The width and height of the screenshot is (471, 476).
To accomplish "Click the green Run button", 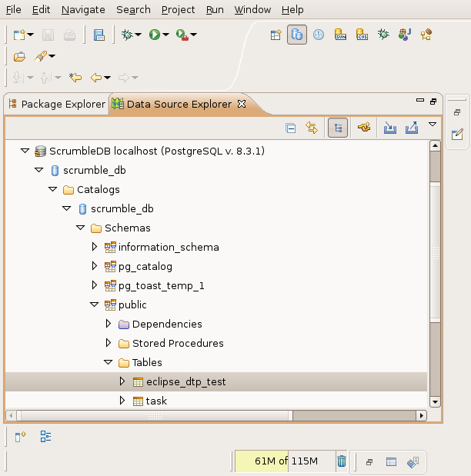I will (x=155, y=35).
